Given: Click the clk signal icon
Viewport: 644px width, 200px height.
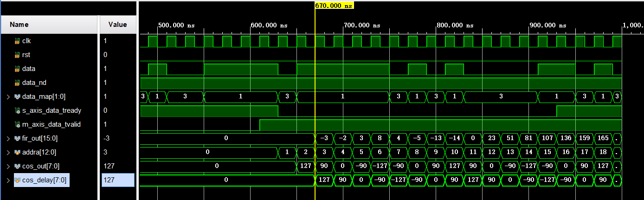Looking at the screenshot, I should (17, 41).
